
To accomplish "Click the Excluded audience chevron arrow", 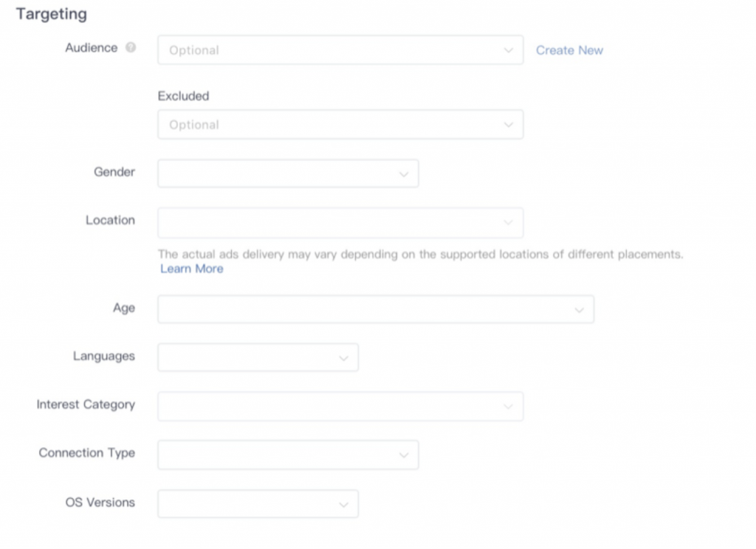I will [x=508, y=125].
